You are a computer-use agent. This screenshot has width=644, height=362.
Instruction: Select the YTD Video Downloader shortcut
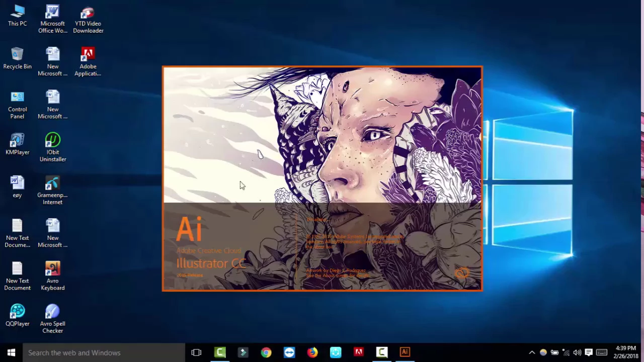tap(88, 20)
